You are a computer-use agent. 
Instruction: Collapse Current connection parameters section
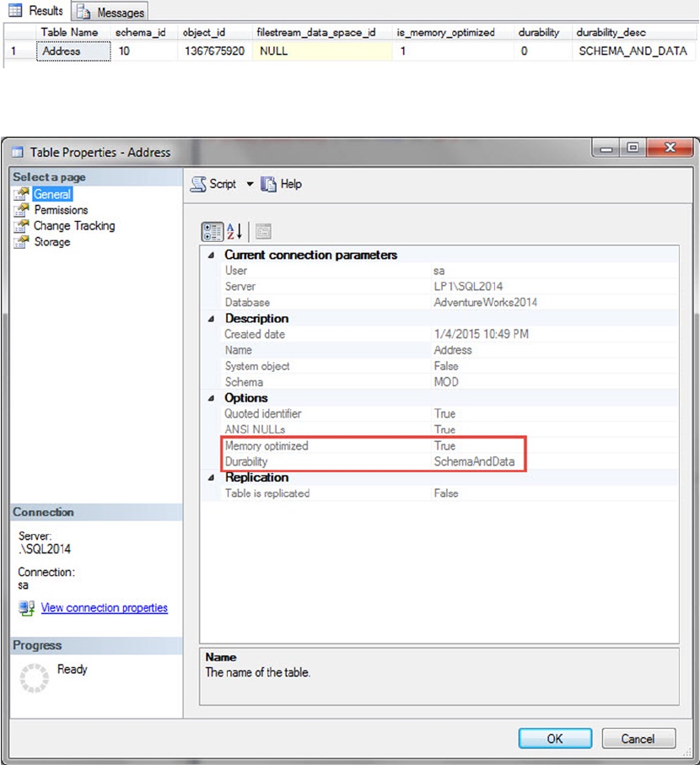click(x=211, y=256)
